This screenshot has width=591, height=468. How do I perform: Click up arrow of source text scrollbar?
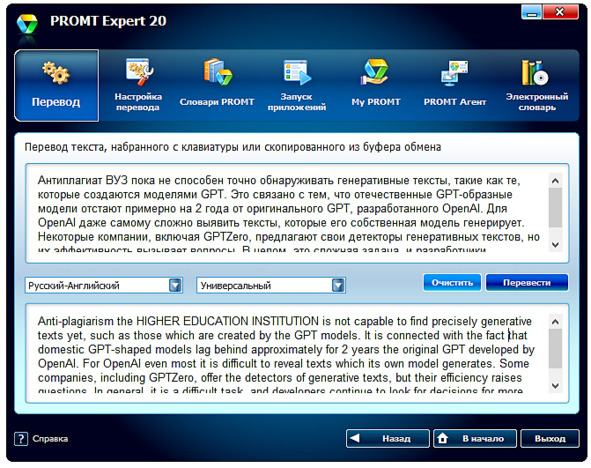click(555, 180)
